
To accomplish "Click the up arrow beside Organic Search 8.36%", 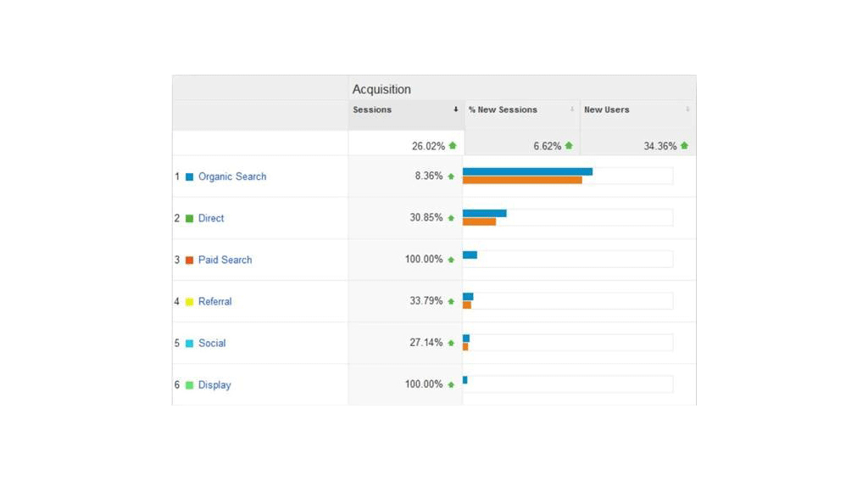I will [x=451, y=176].
